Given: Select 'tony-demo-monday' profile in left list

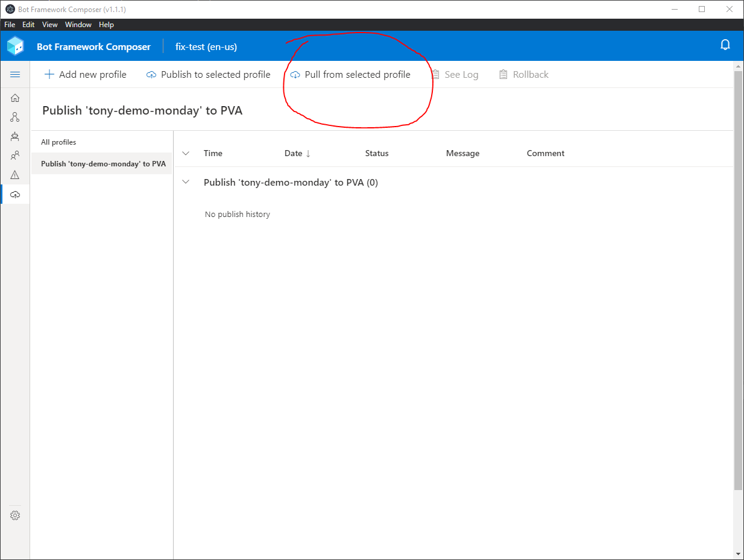Looking at the screenshot, I should pyautogui.click(x=102, y=164).
